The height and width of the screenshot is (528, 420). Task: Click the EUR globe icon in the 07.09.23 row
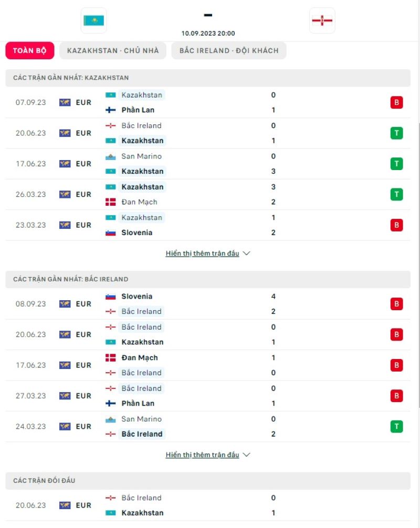pos(64,102)
